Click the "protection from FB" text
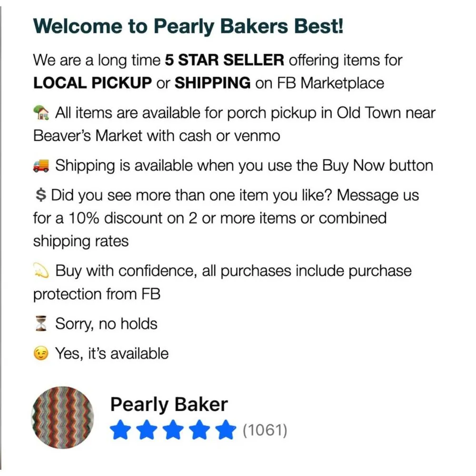 pyautogui.click(x=97, y=294)
